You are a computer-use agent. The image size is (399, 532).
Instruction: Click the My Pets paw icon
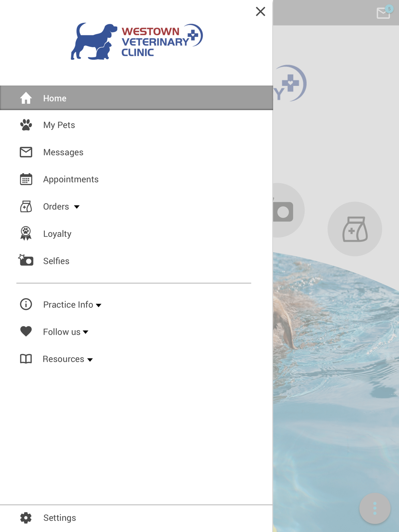point(26,125)
